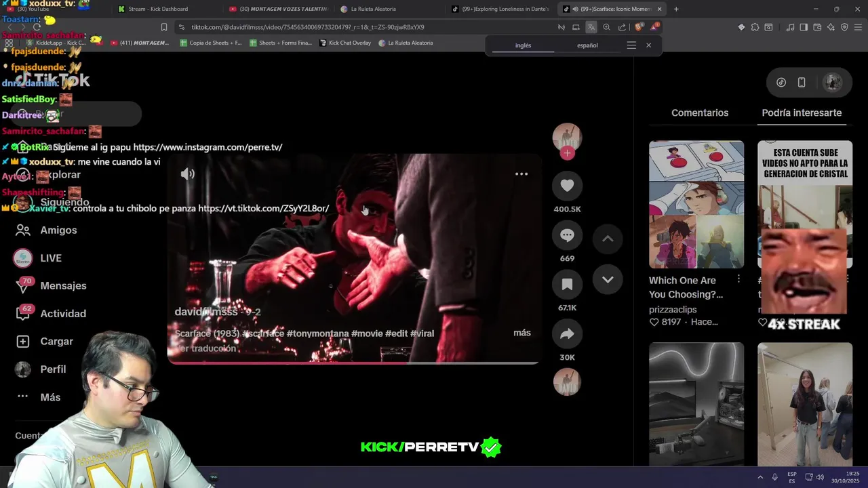Open options for the prizzaaclips video card
Screen dimensions: 868x488
coord(738,279)
